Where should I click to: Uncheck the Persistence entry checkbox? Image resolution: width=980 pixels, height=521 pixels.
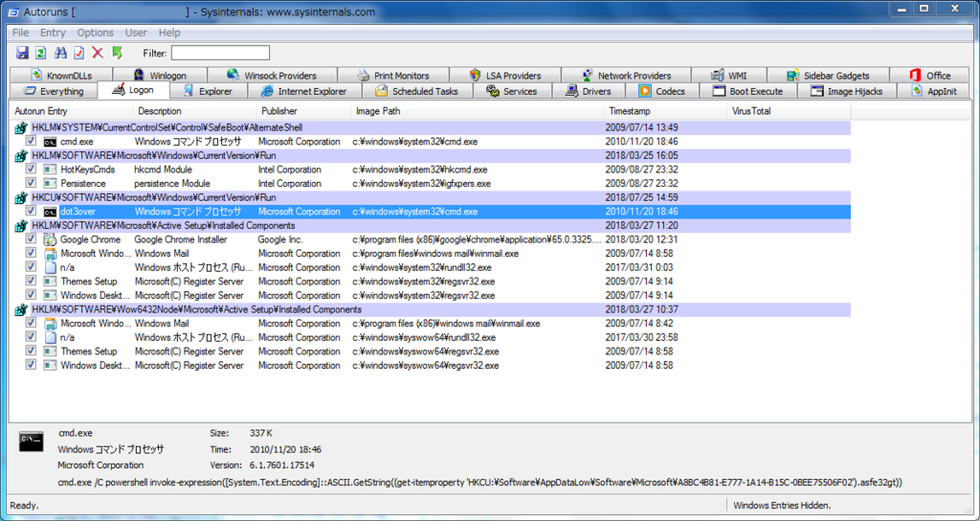(31, 183)
